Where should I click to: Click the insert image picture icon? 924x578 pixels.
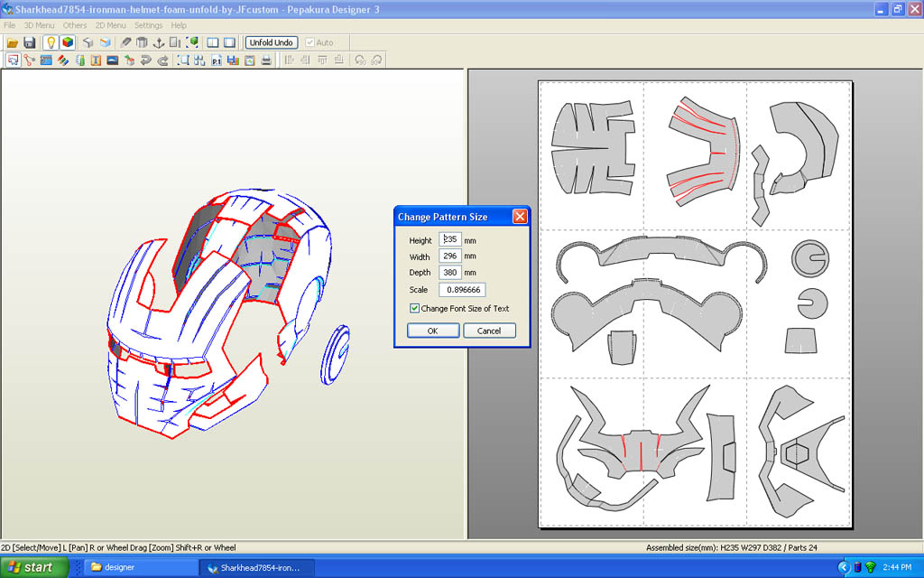coord(113,61)
